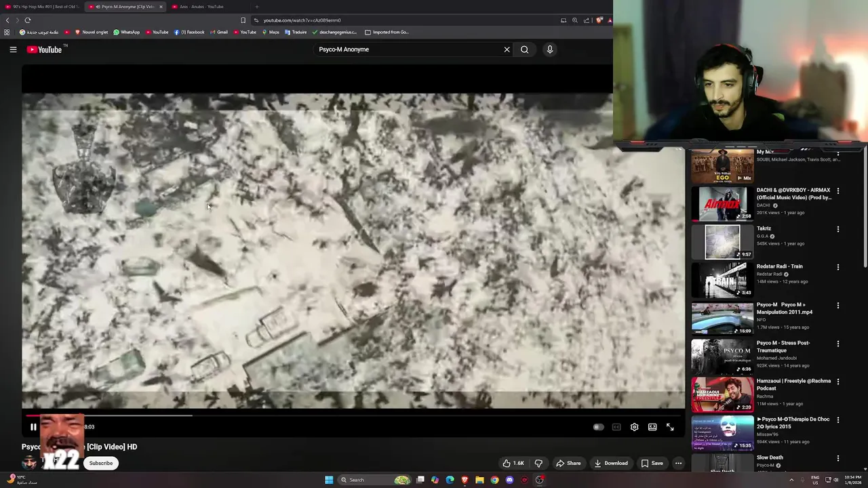Seek on the video progress bar
868x488 pixels.
point(353,415)
